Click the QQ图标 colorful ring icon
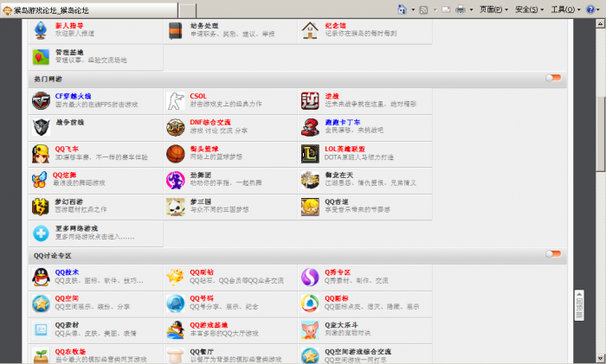 (310, 303)
